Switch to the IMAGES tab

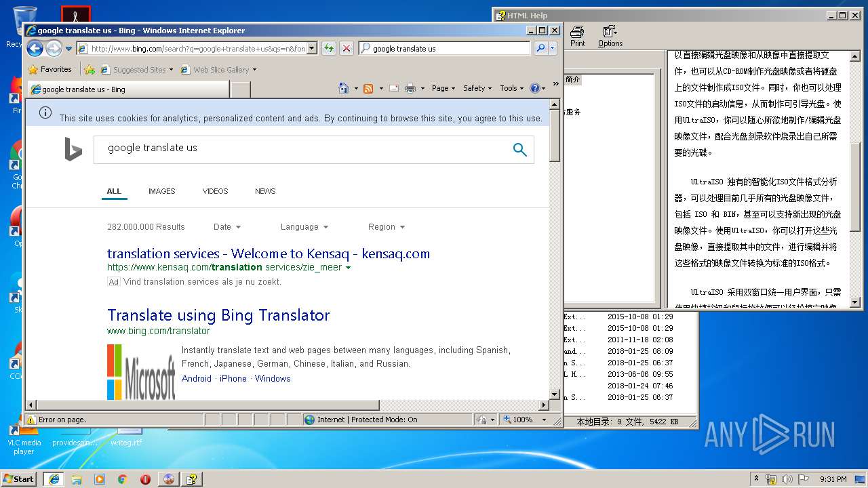click(x=161, y=191)
